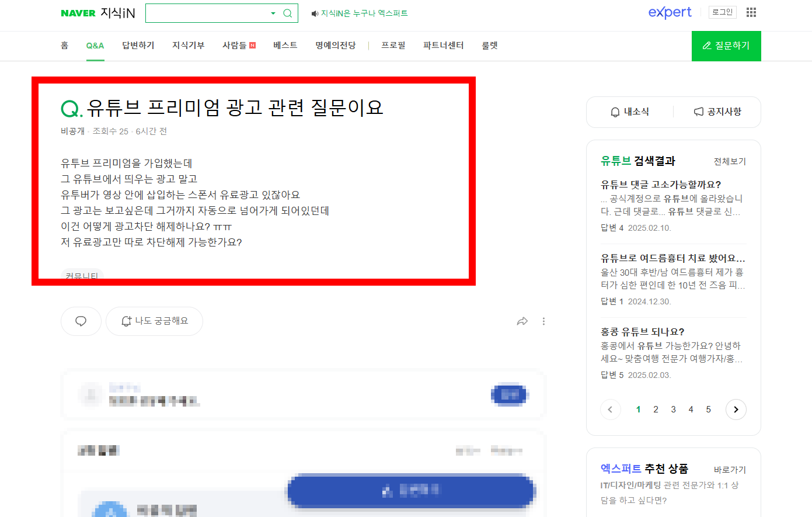Viewport: 812px width, 517px height.
Task: Click the '6시간 전' timestamp text
Action: [151, 131]
